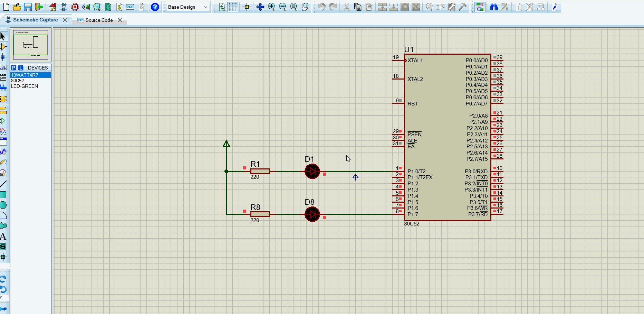Open the PCB Layout module icon

pos(75,7)
